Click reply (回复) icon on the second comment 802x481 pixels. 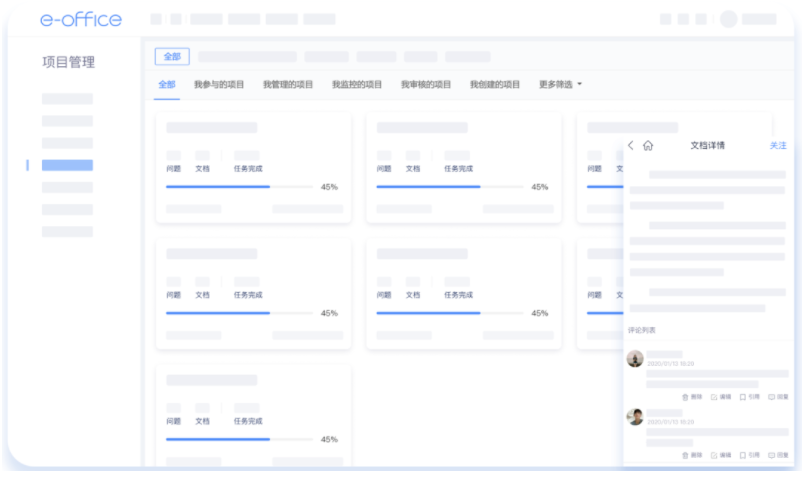click(777, 455)
